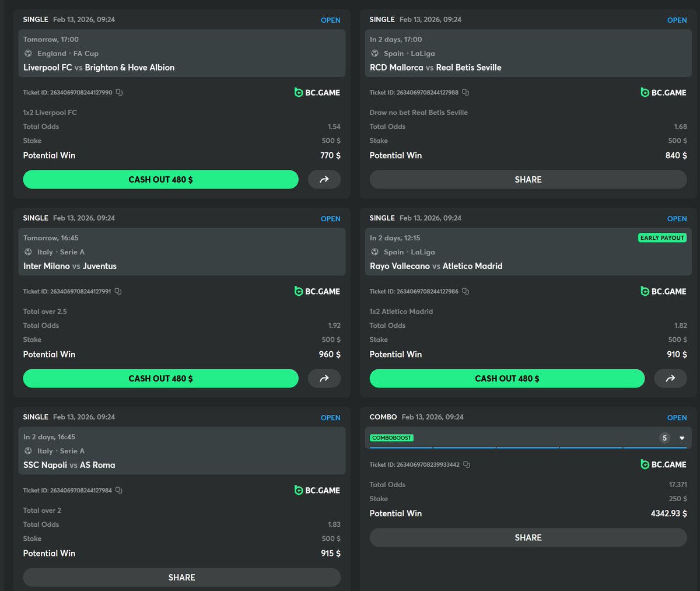
Task: Click the potential win 840 $ value
Action: (x=677, y=155)
